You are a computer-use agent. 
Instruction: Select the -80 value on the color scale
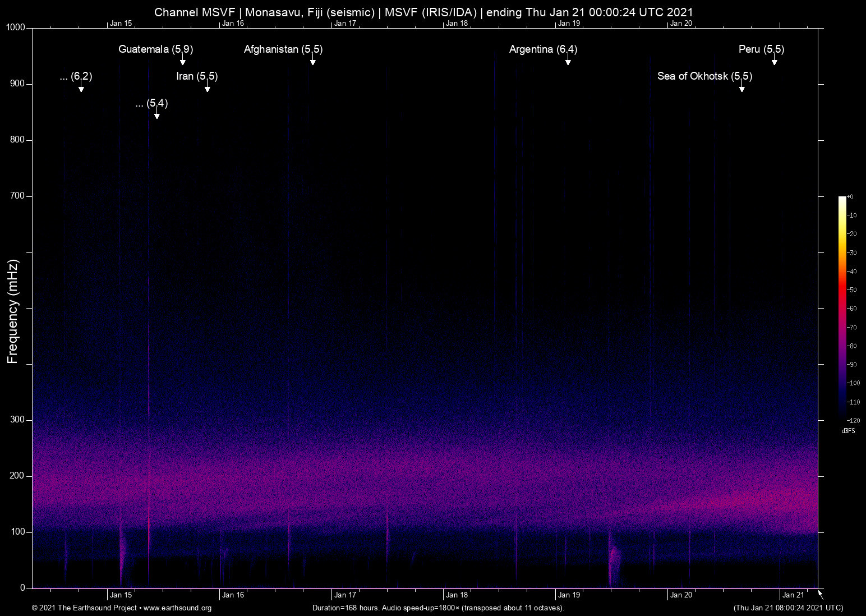point(852,346)
